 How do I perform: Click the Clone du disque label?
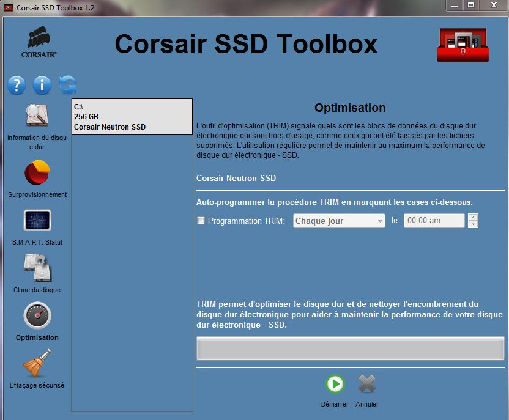[x=37, y=290]
